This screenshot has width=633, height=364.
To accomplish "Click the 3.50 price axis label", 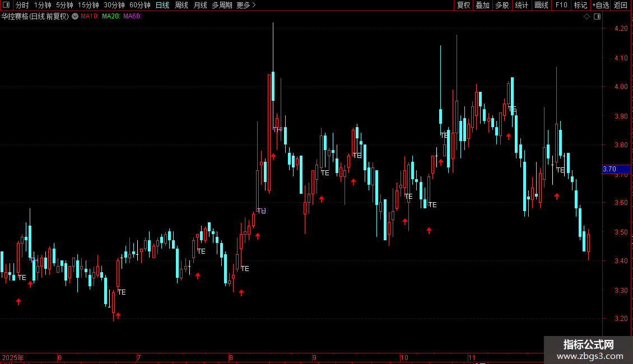I will 621,232.
